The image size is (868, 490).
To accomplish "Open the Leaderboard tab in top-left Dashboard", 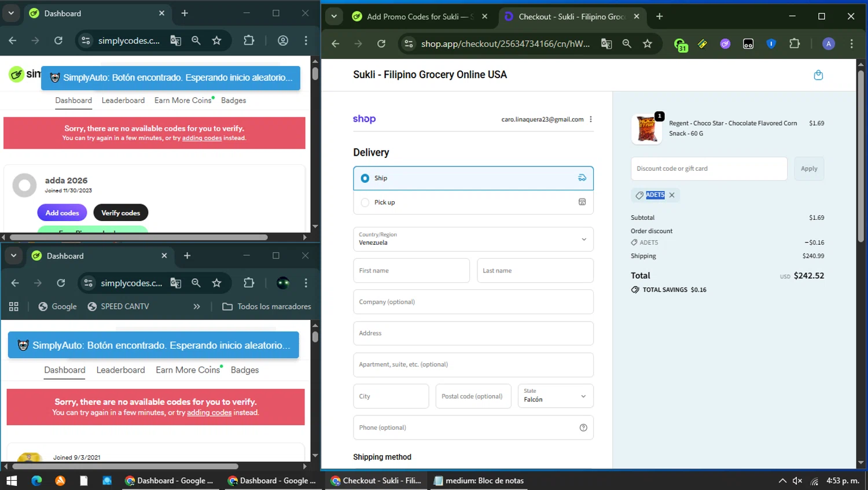I will click(123, 100).
